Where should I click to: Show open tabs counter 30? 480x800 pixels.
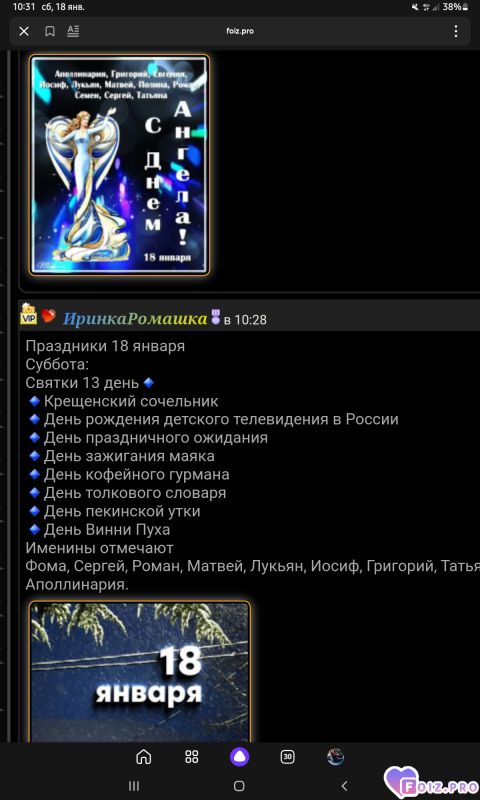click(287, 757)
